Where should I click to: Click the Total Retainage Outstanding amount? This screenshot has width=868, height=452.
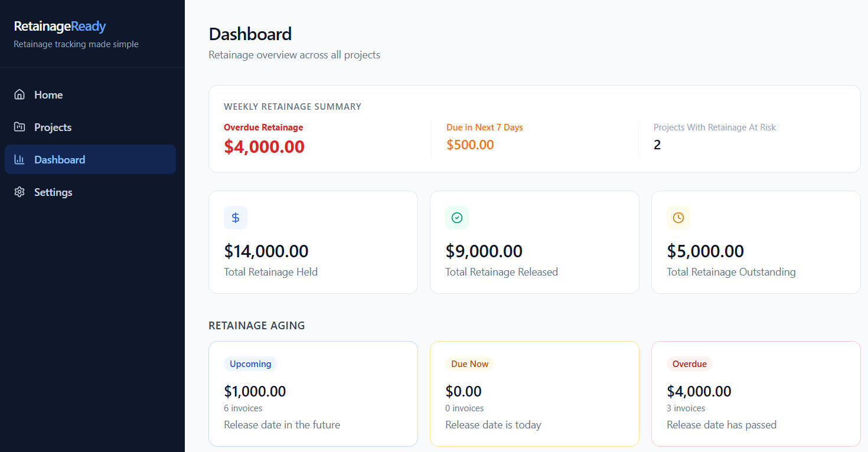(x=705, y=251)
